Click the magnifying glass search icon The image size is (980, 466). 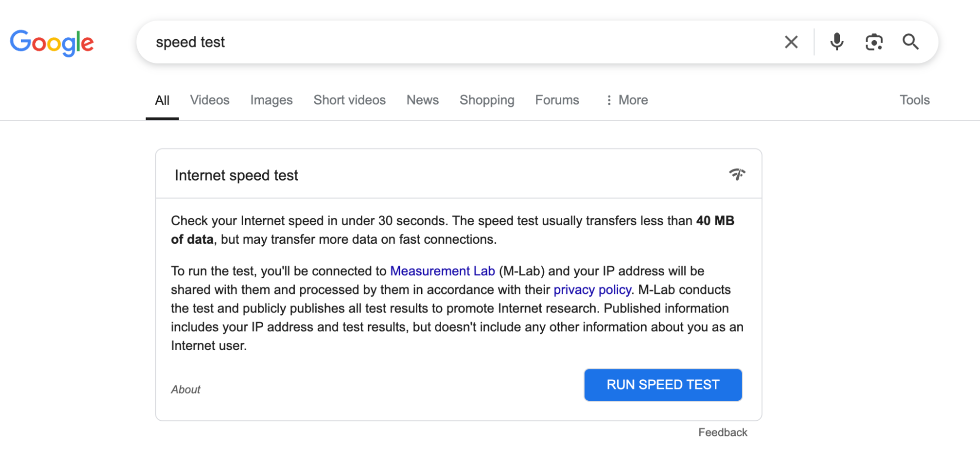[x=910, y=42]
